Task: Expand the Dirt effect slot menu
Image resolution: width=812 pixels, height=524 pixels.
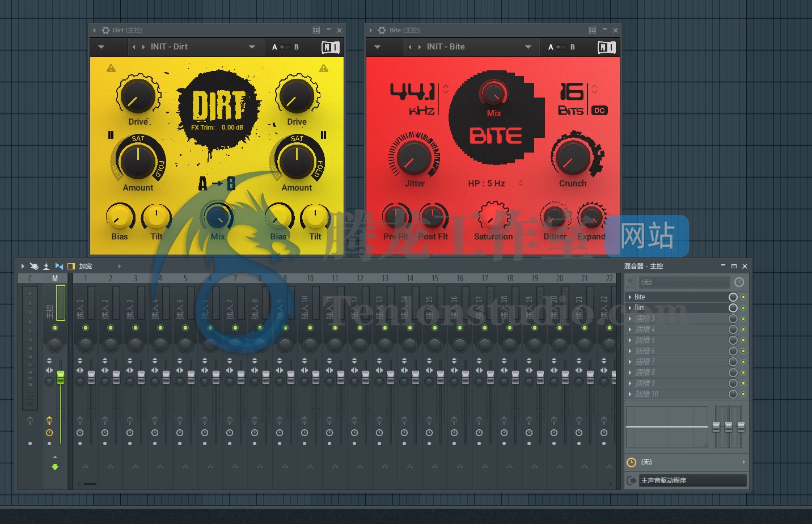Action: click(630, 308)
